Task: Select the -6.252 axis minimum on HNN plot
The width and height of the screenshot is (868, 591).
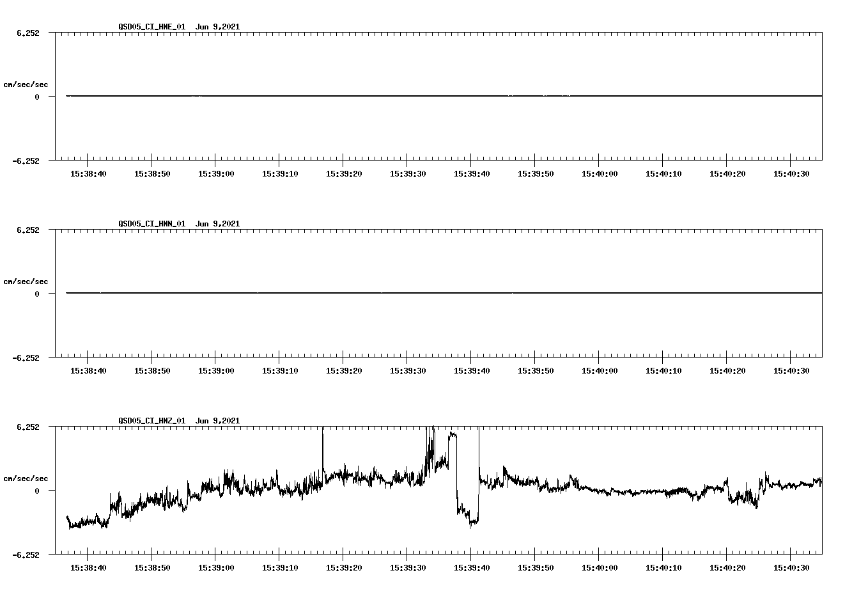Action: point(26,358)
